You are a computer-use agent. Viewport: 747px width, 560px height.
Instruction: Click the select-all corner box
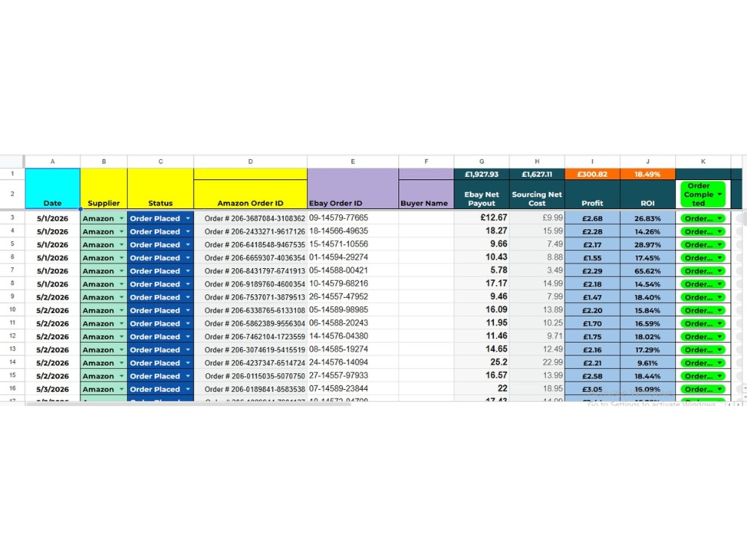[12, 161]
